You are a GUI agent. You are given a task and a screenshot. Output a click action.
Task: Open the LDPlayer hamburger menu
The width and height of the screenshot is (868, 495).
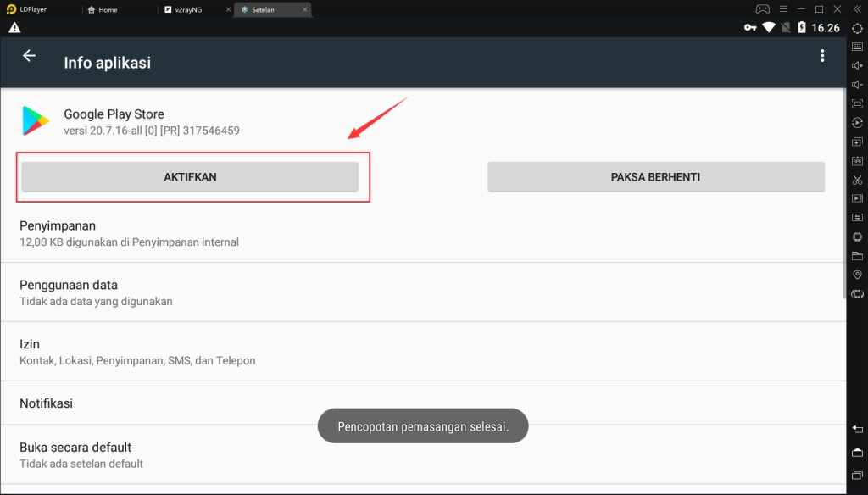tap(782, 8)
